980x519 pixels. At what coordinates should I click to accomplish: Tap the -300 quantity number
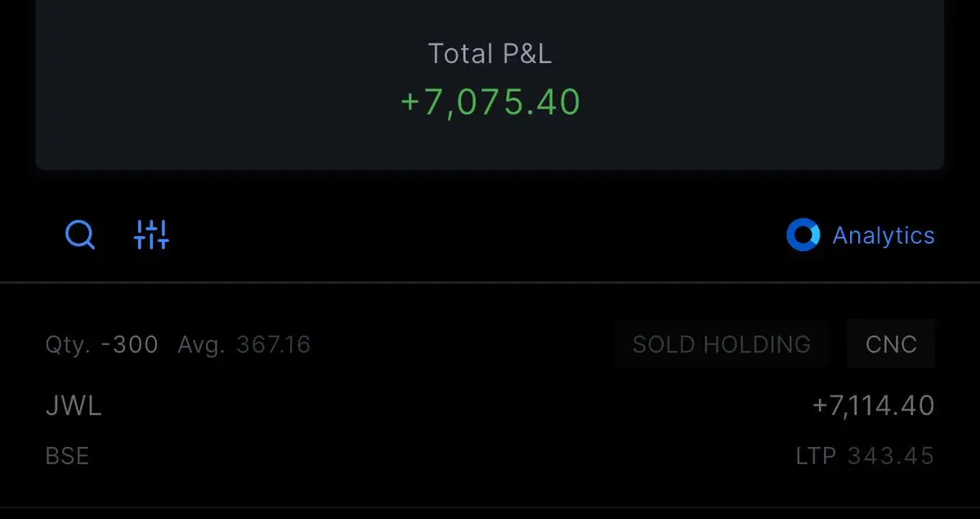(x=130, y=345)
